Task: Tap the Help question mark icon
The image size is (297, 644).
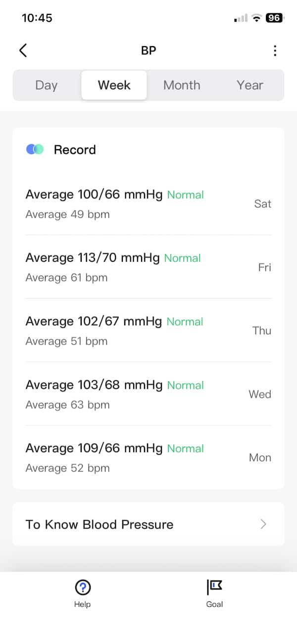Action: tap(82, 587)
